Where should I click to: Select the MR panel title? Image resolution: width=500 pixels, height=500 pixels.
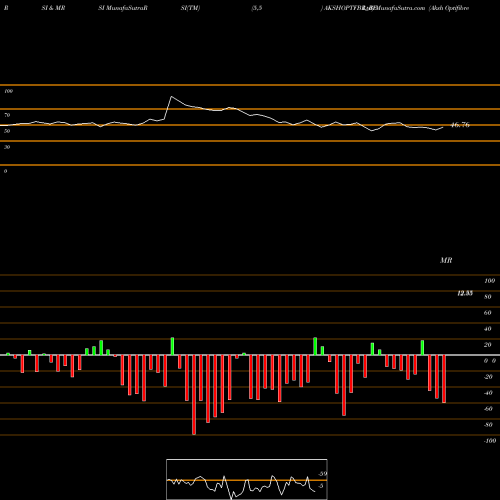click(x=446, y=260)
